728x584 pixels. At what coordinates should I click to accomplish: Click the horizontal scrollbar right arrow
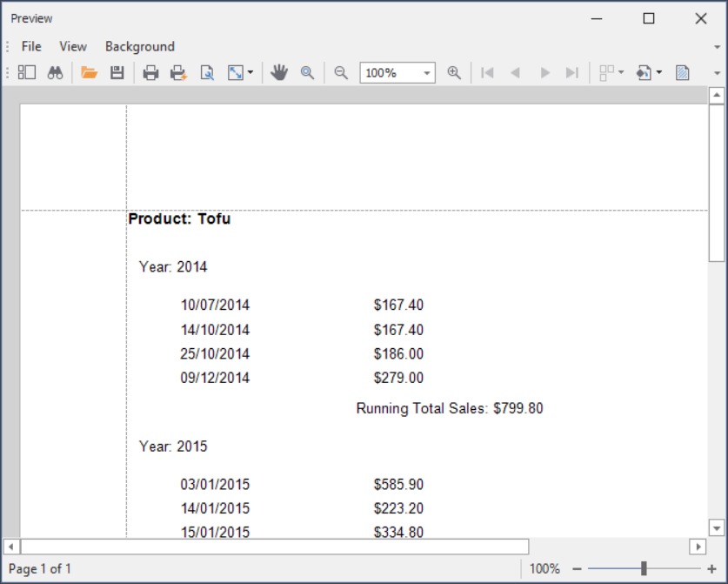698,547
